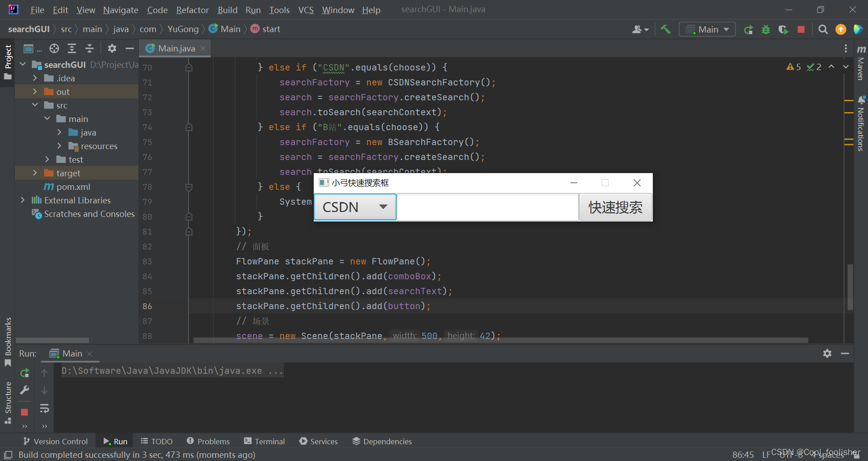Open Version Control tool tab

[55, 442]
